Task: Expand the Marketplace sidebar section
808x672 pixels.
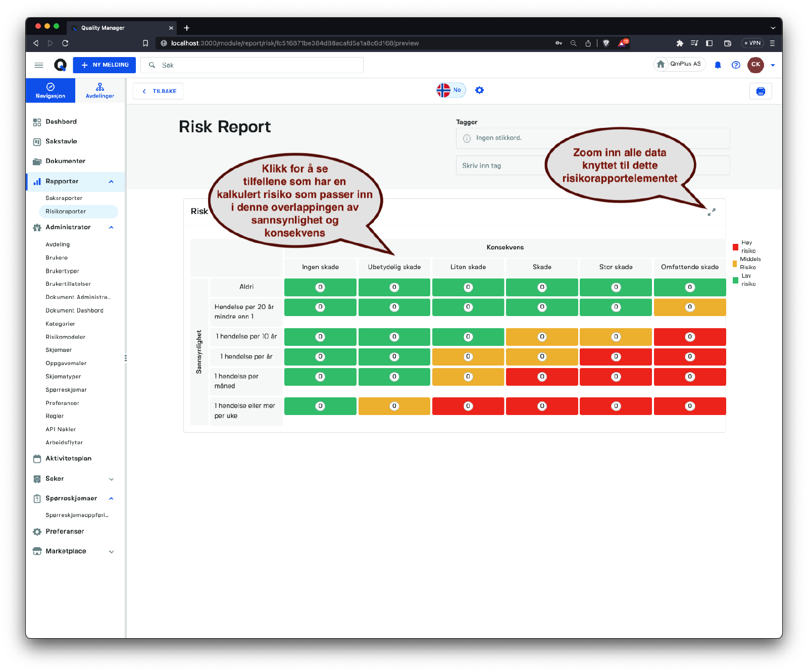Action: coord(111,552)
